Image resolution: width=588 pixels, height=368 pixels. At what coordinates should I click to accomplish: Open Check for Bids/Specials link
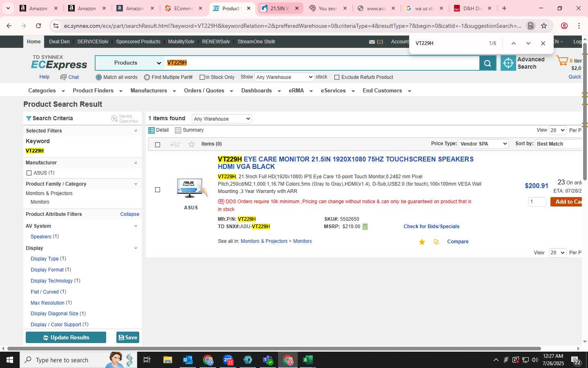tap(431, 227)
